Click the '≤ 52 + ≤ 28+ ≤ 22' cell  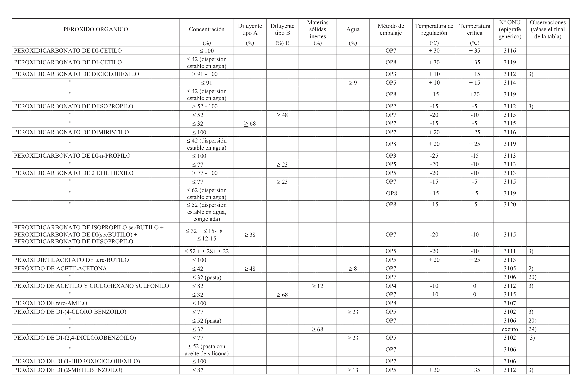pyautogui.click(x=207, y=251)
